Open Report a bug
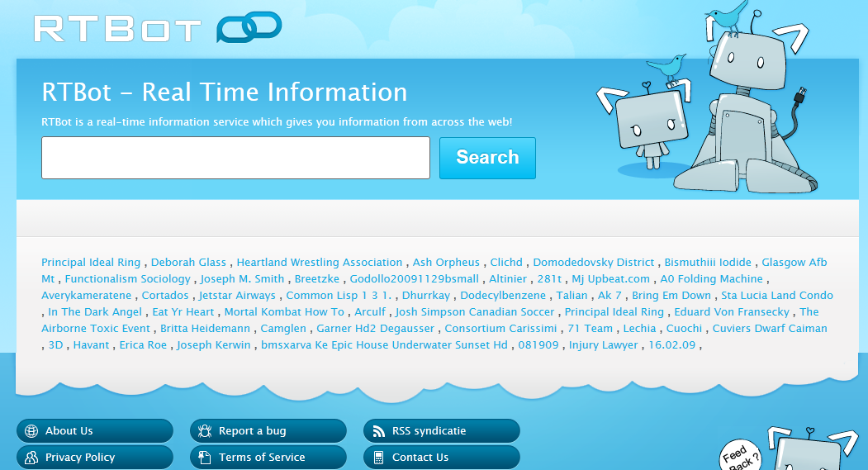Screen dimensions: 868x470 [268, 430]
